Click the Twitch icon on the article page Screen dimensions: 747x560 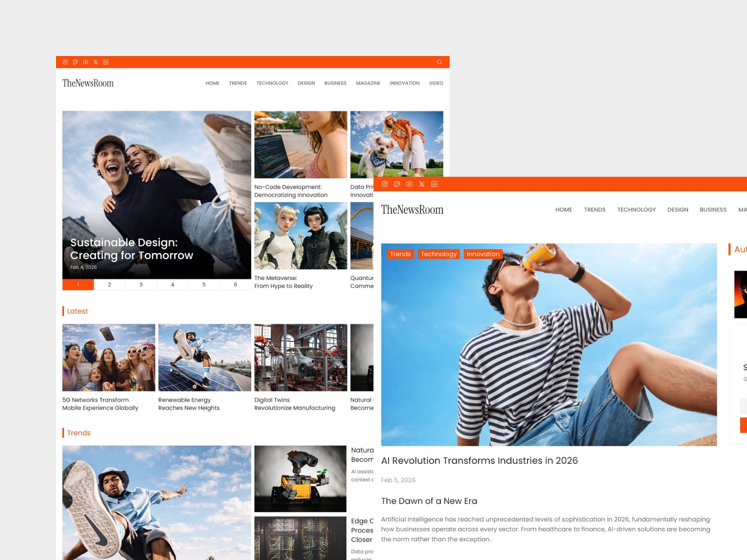coord(397,184)
